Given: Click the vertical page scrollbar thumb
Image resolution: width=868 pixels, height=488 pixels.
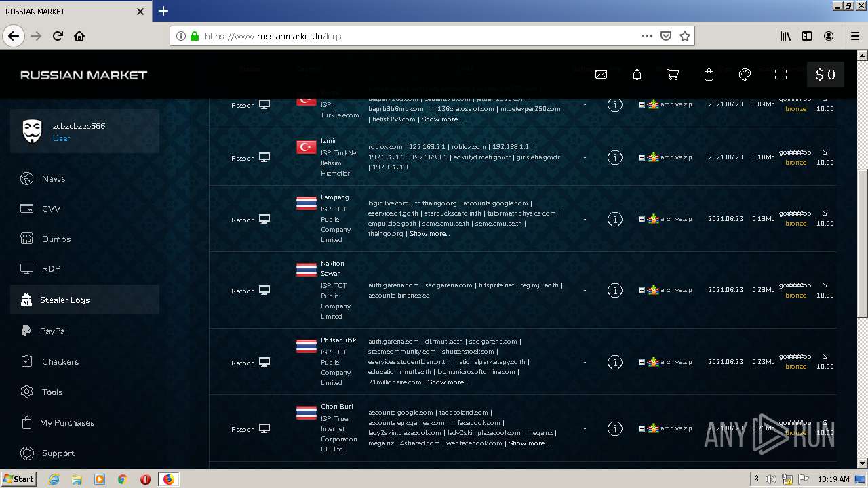Looking at the screenshot, I should coord(863,243).
